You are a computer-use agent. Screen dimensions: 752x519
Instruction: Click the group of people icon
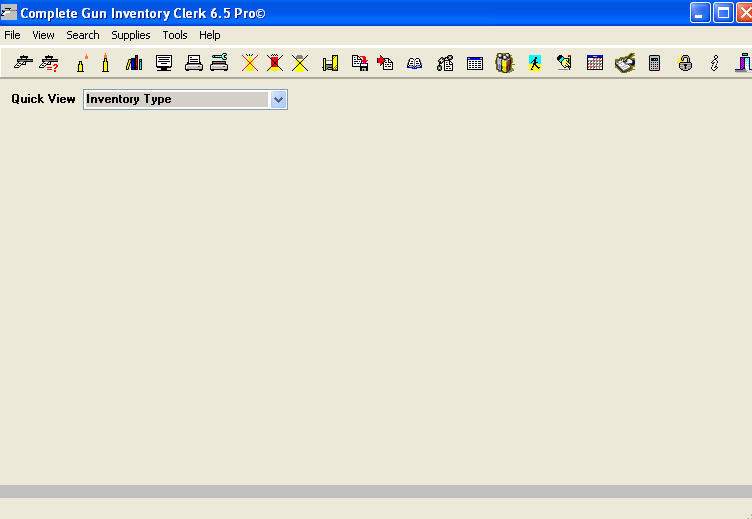505,63
